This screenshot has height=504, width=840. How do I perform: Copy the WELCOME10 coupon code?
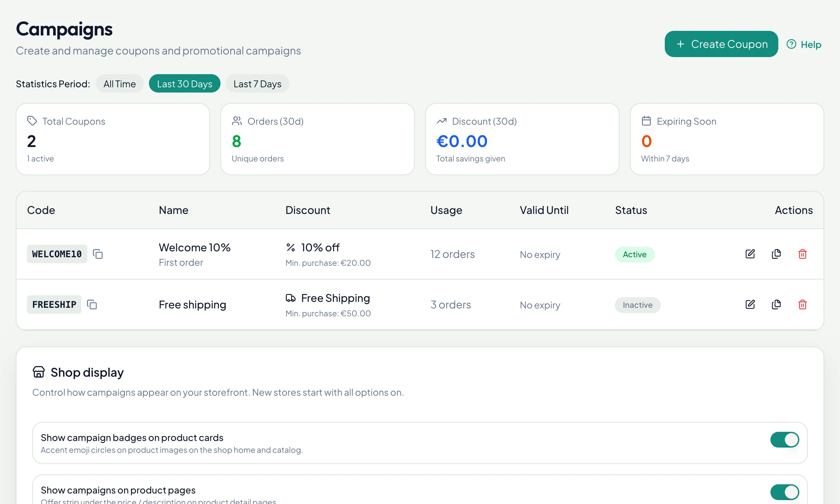click(98, 254)
